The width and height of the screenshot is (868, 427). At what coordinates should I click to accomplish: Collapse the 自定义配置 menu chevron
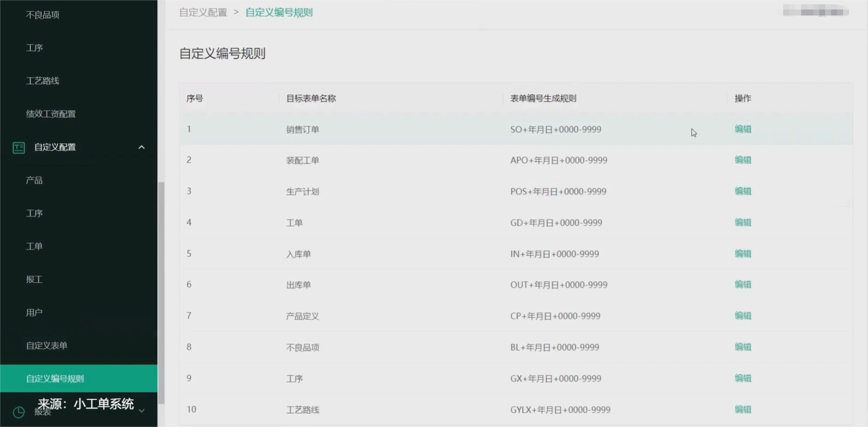point(141,147)
